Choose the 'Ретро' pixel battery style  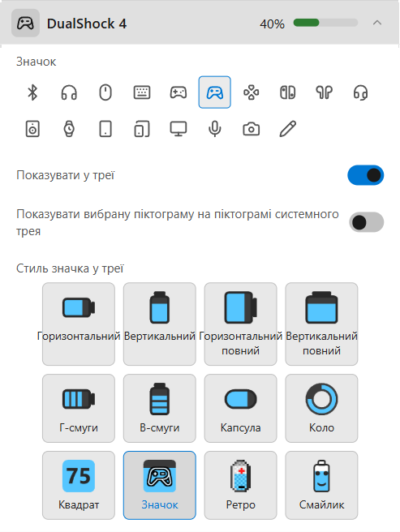pos(240,485)
